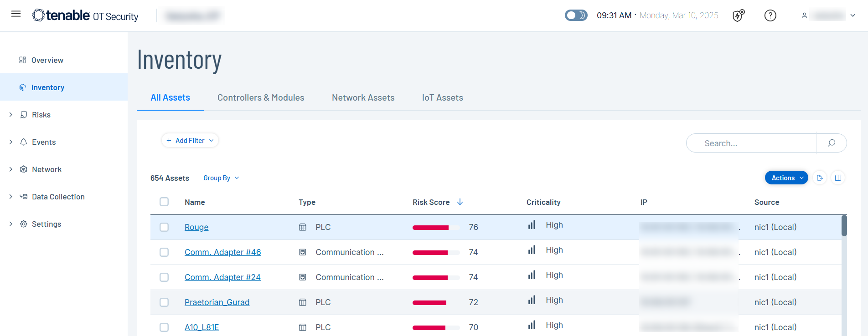
Task: Switch to Controllers & Modules tab
Action: [x=261, y=97]
